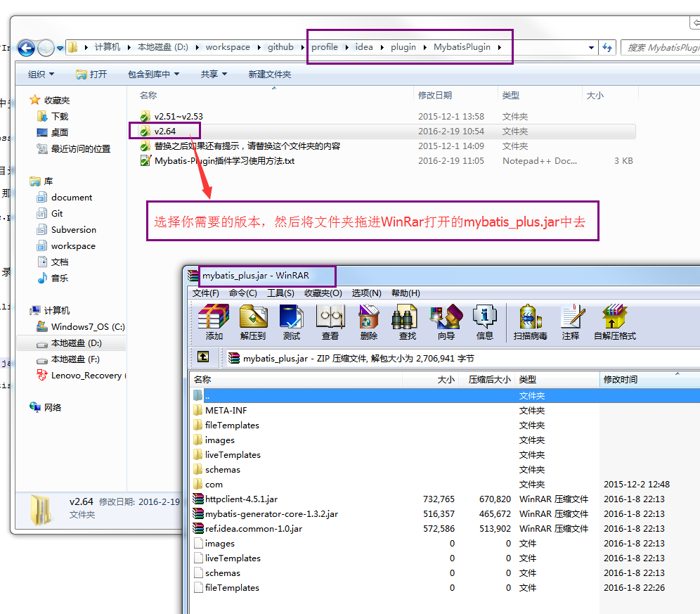
Task: Click the WinRAR SFX (自解压格式) icon
Action: coord(615,322)
